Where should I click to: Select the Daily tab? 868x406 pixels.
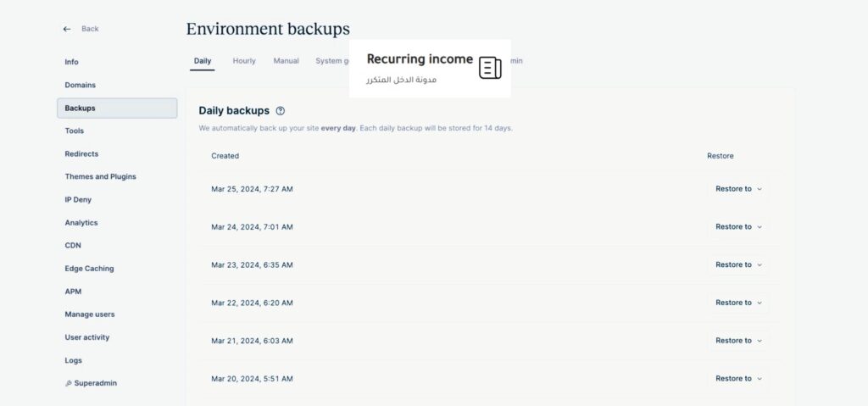(x=203, y=61)
